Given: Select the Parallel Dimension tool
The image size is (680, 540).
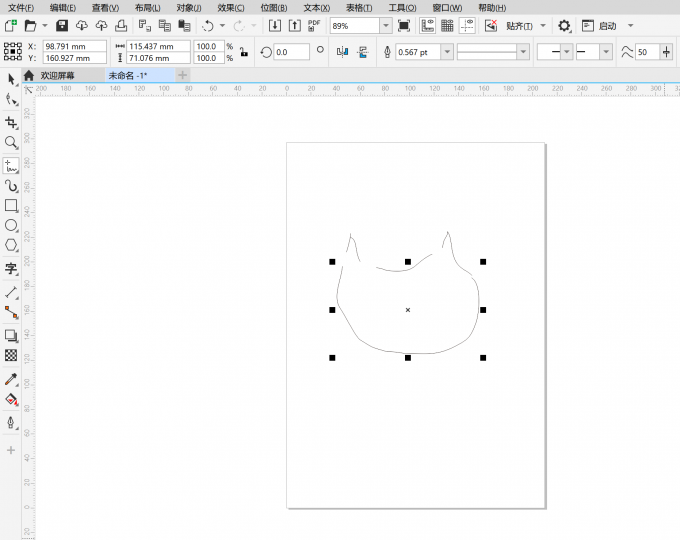Looking at the screenshot, I should coord(11,292).
